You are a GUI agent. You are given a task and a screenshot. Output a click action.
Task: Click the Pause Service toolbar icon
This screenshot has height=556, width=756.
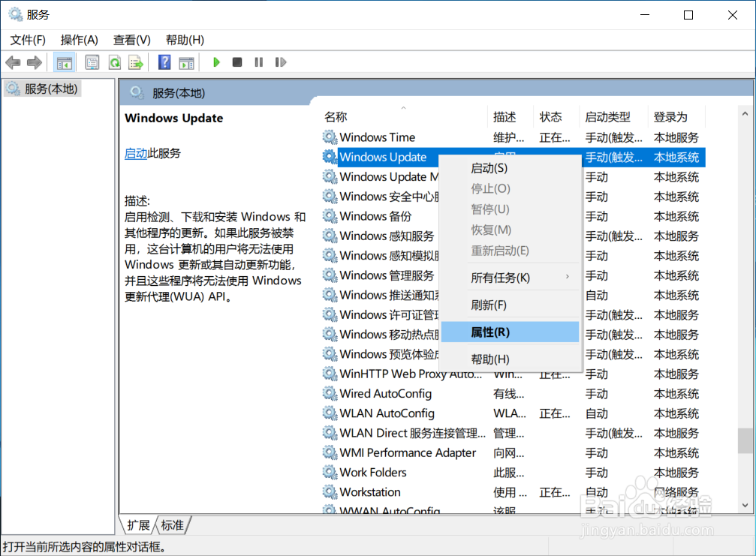(259, 62)
